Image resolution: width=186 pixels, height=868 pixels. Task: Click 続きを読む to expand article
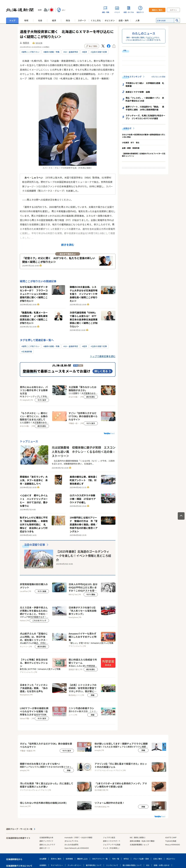click(x=68, y=245)
